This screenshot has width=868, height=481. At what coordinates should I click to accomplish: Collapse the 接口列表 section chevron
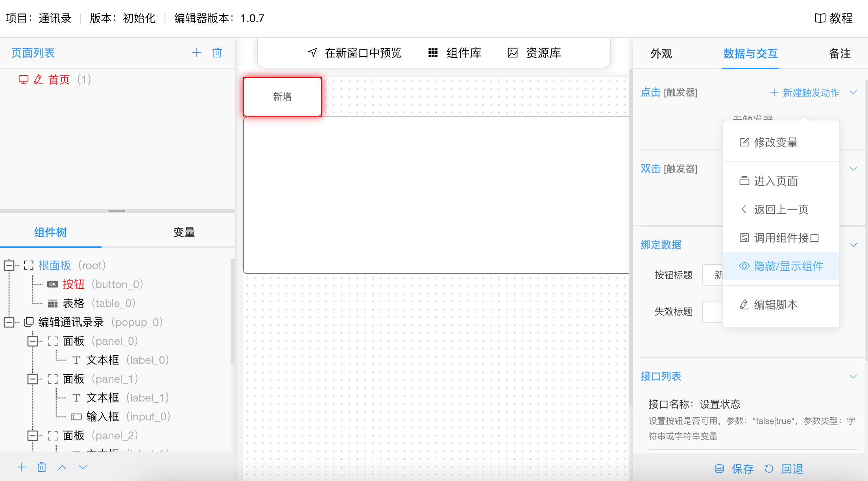click(853, 376)
